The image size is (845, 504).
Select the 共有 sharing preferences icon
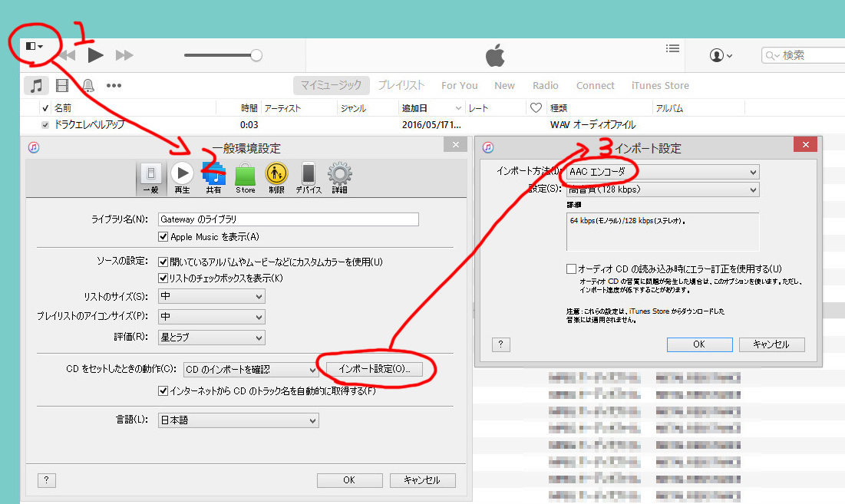tap(213, 178)
